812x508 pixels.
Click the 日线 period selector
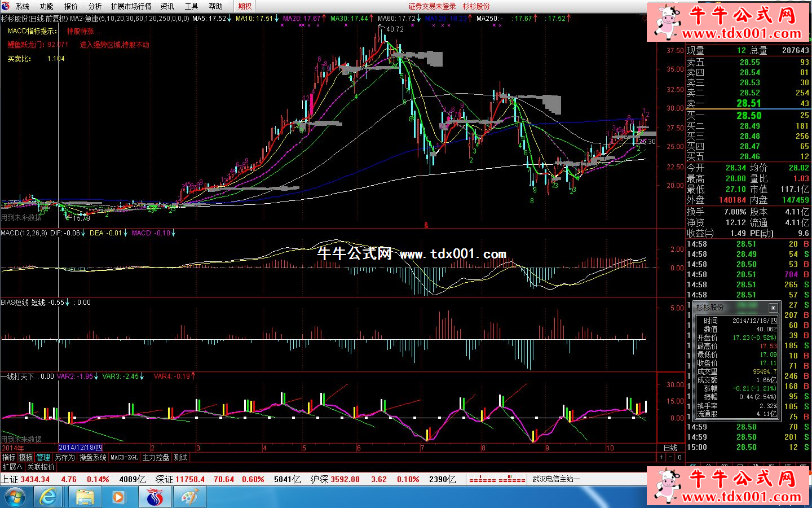(670, 448)
